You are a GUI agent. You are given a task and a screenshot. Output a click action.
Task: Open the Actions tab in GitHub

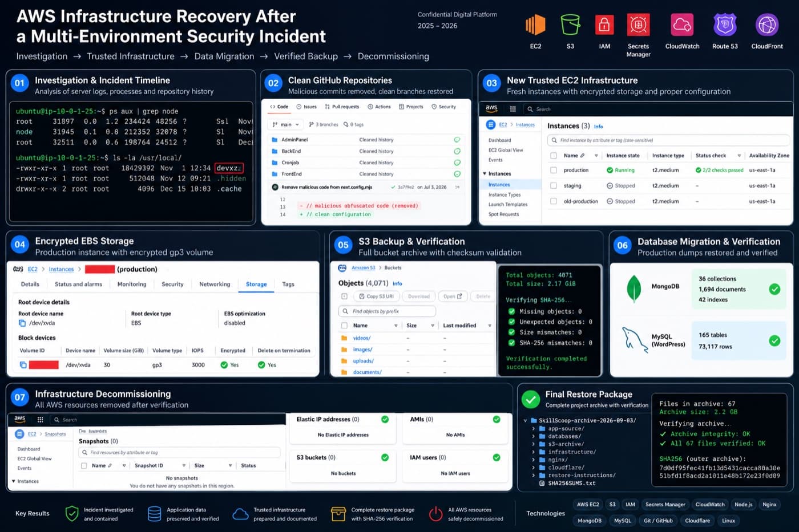tap(379, 107)
